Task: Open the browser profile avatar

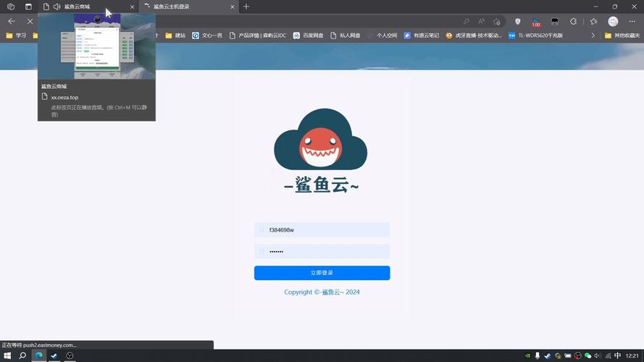Action: 613,21
